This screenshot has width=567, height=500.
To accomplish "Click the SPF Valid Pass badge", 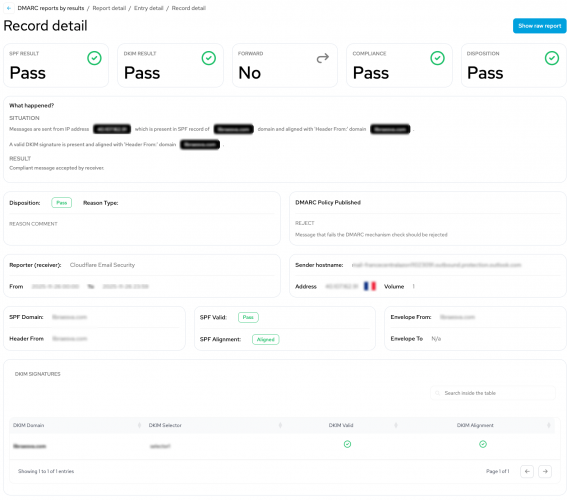I will [x=248, y=317].
